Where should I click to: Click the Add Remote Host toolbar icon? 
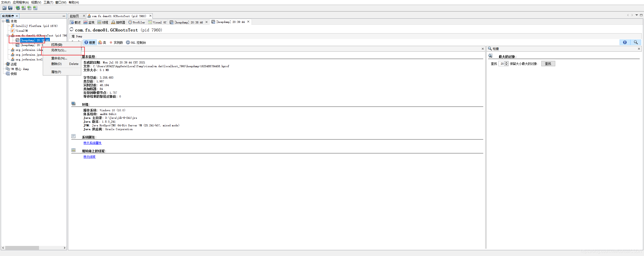click(18, 8)
